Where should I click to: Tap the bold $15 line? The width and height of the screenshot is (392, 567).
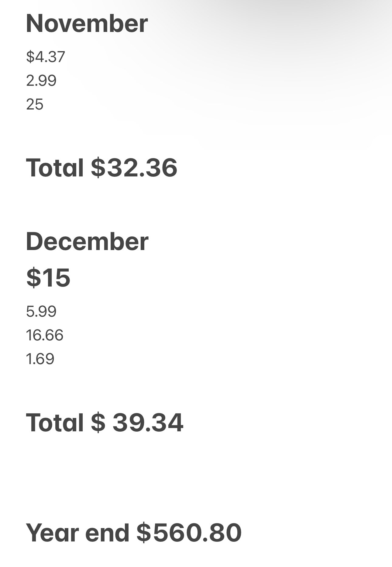tap(48, 277)
